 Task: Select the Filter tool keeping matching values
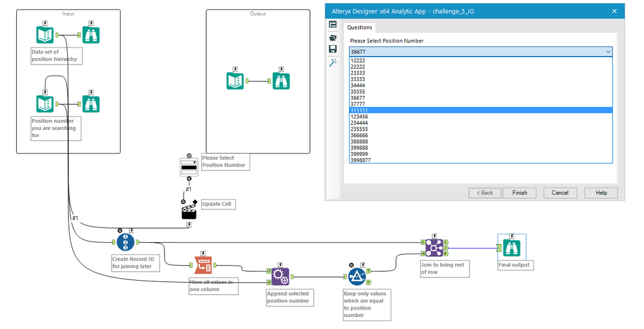pyautogui.click(x=357, y=277)
